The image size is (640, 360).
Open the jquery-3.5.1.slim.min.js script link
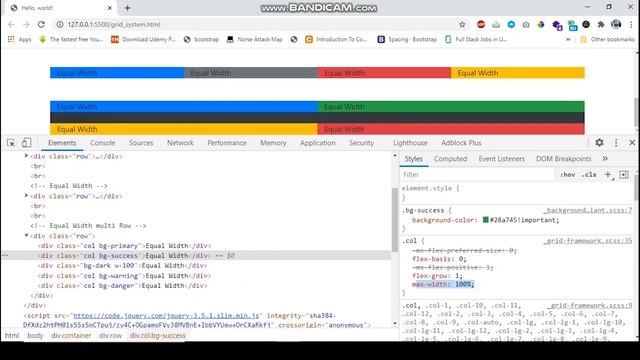tap(166, 316)
